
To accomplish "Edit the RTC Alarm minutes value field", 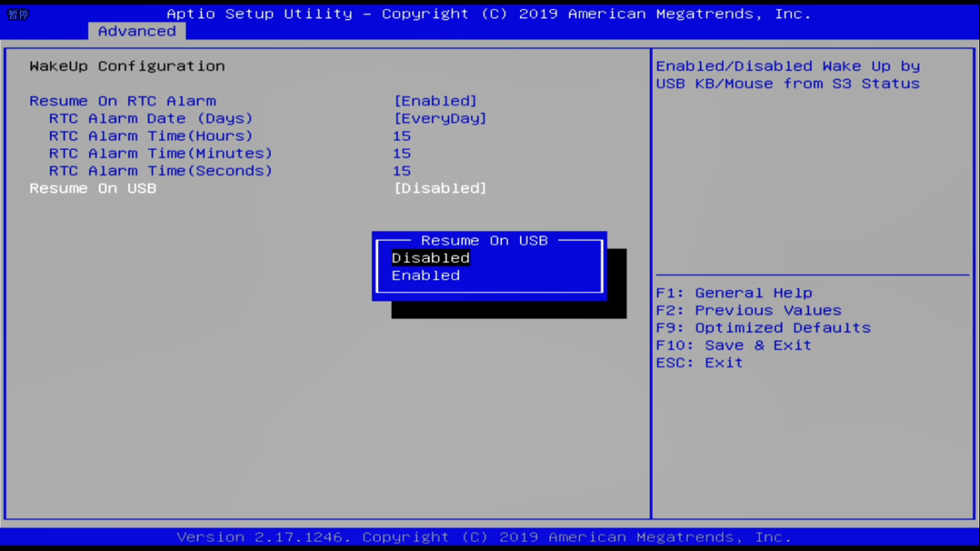I will [x=402, y=154].
